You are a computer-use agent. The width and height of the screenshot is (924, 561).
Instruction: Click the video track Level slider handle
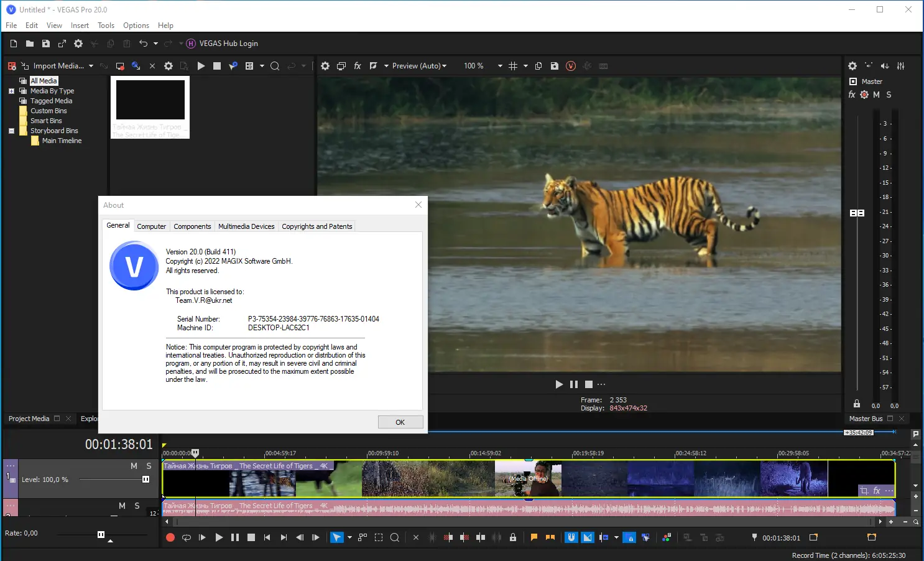[146, 480]
